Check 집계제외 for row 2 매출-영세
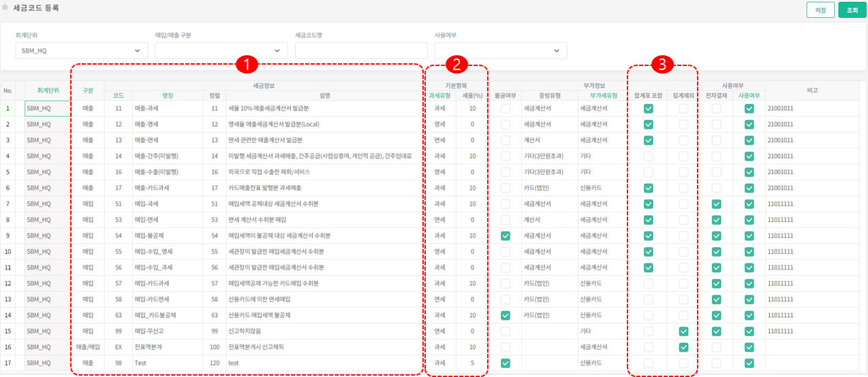868x377 pixels. pyautogui.click(x=683, y=125)
